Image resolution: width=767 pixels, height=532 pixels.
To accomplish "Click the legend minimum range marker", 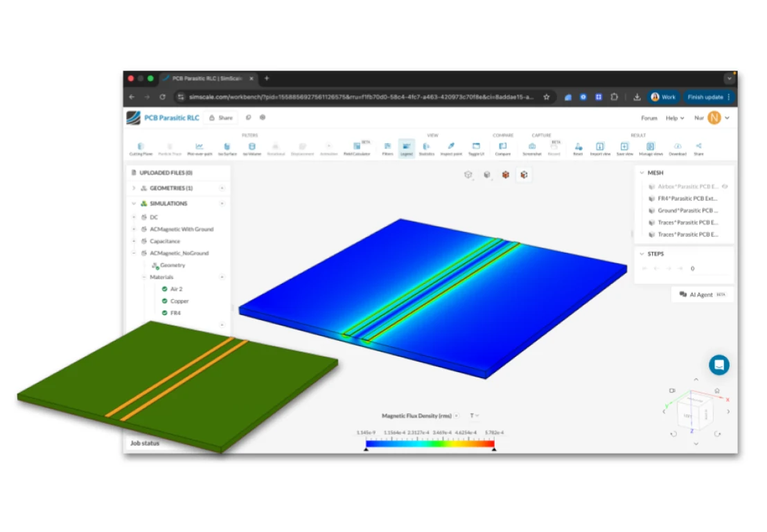I will click(x=366, y=449).
